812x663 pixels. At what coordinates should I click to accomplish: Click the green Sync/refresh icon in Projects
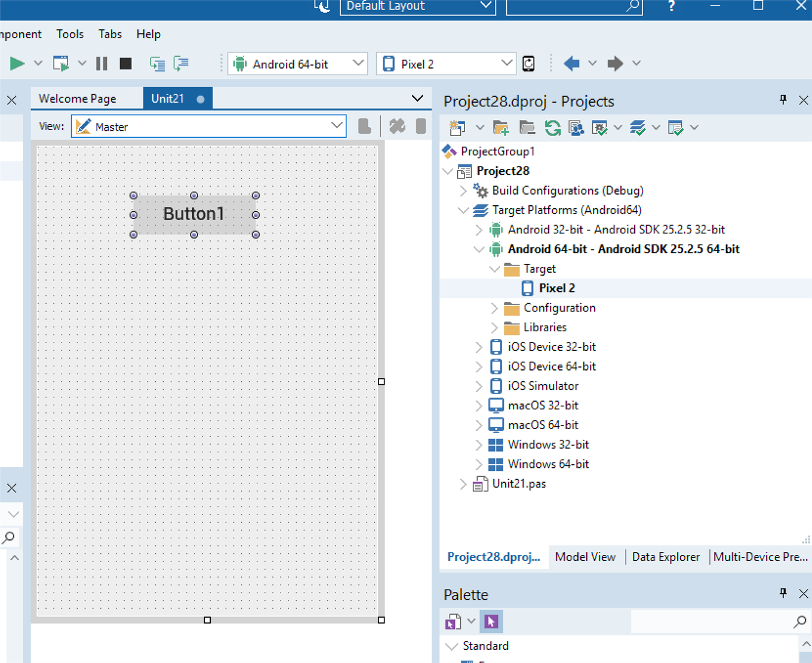tap(552, 127)
